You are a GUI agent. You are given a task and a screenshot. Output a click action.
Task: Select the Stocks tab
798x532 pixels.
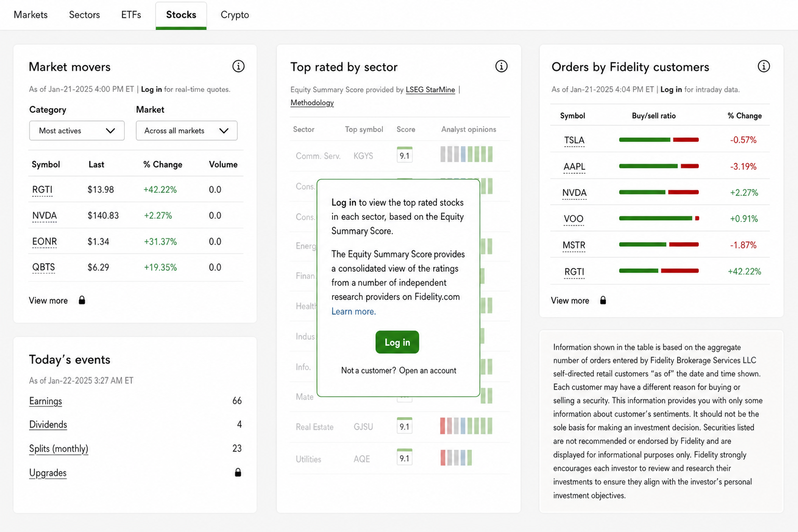[x=181, y=15]
